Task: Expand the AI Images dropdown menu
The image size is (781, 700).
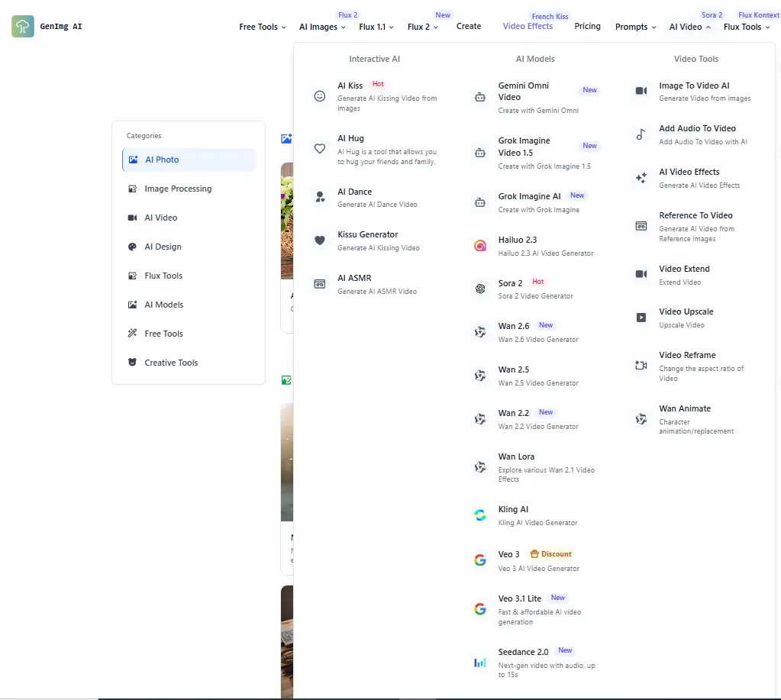Action: pos(322,27)
